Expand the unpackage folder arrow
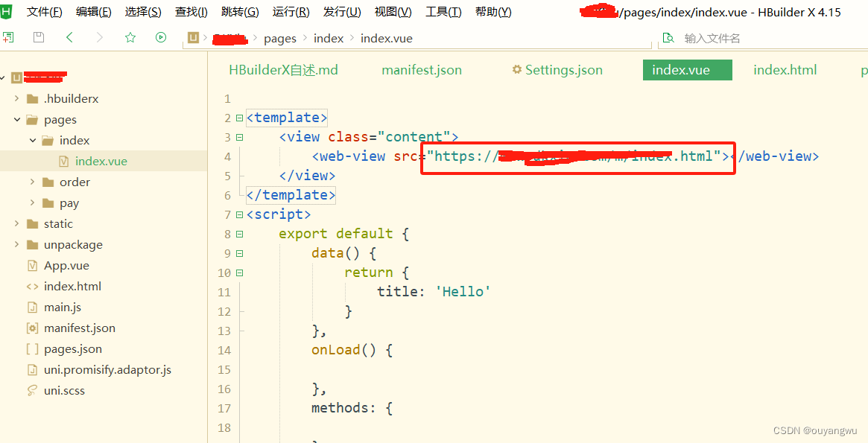This screenshot has height=443, width=868. (16, 244)
